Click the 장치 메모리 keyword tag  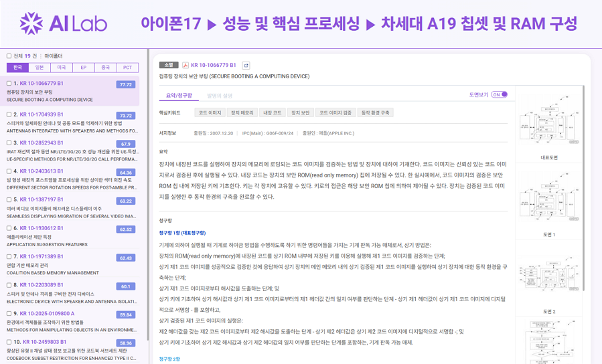pyautogui.click(x=242, y=113)
